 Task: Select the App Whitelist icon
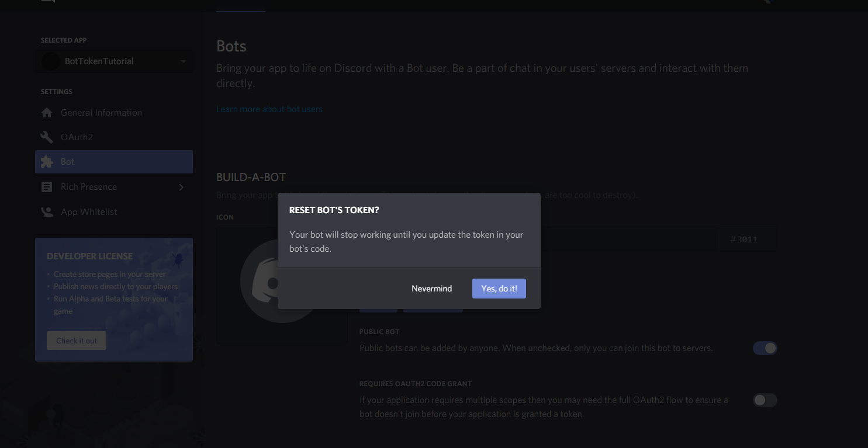(47, 211)
